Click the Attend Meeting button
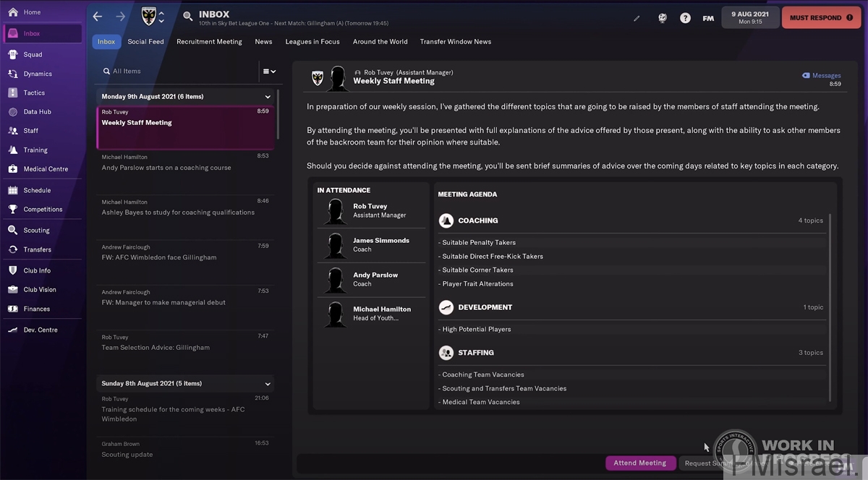This screenshot has width=868, height=480. tap(639, 463)
